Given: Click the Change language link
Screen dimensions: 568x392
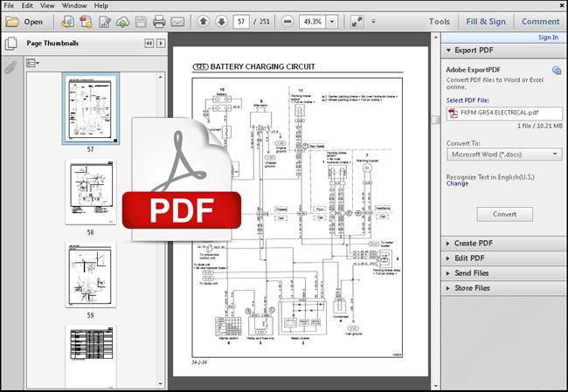Looking at the screenshot, I should point(457,183).
